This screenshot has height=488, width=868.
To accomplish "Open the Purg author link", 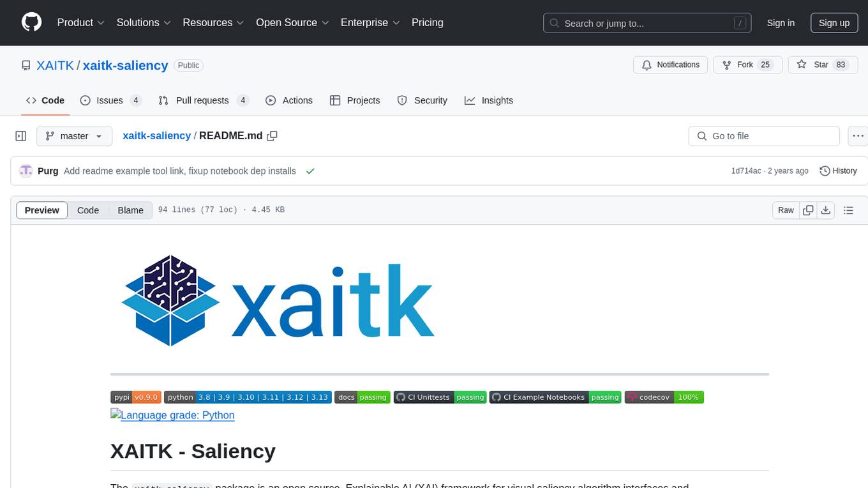I will tap(48, 171).
